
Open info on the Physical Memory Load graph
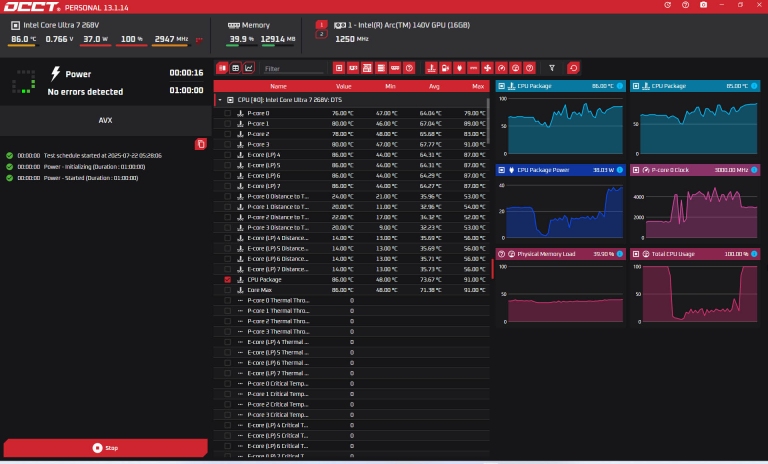tap(620, 254)
